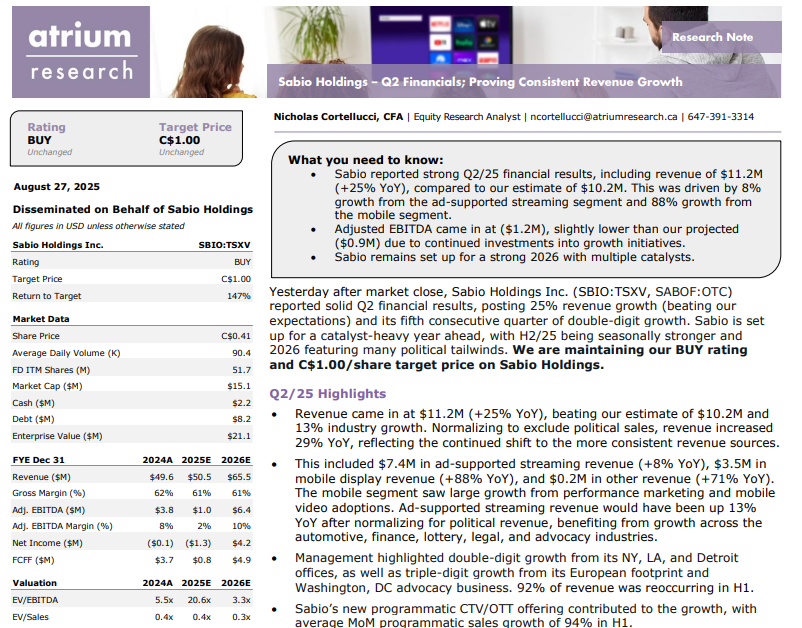Click the 2024A Adj. EBITDA value $3.8

point(164,510)
